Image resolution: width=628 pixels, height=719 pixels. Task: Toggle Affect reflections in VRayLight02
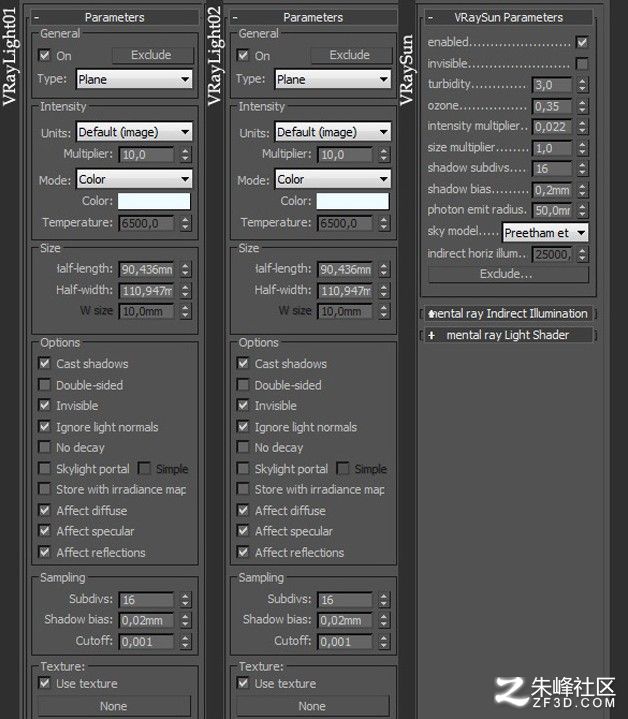click(243, 552)
